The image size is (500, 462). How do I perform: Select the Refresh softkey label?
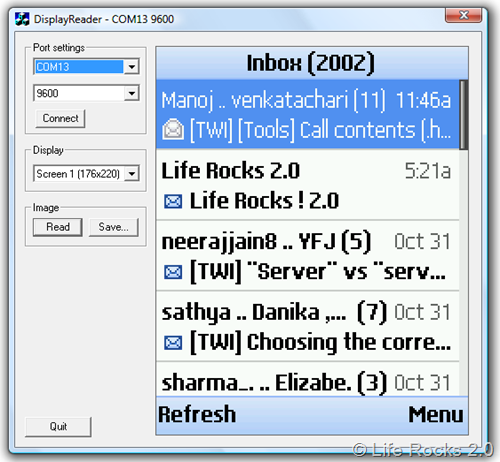pyautogui.click(x=197, y=414)
